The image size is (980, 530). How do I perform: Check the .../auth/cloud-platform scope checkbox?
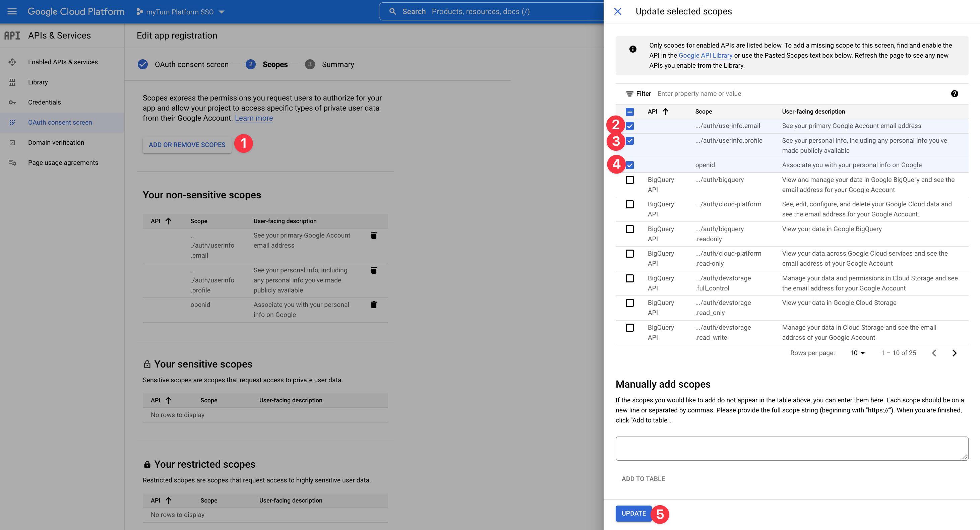click(x=630, y=204)
